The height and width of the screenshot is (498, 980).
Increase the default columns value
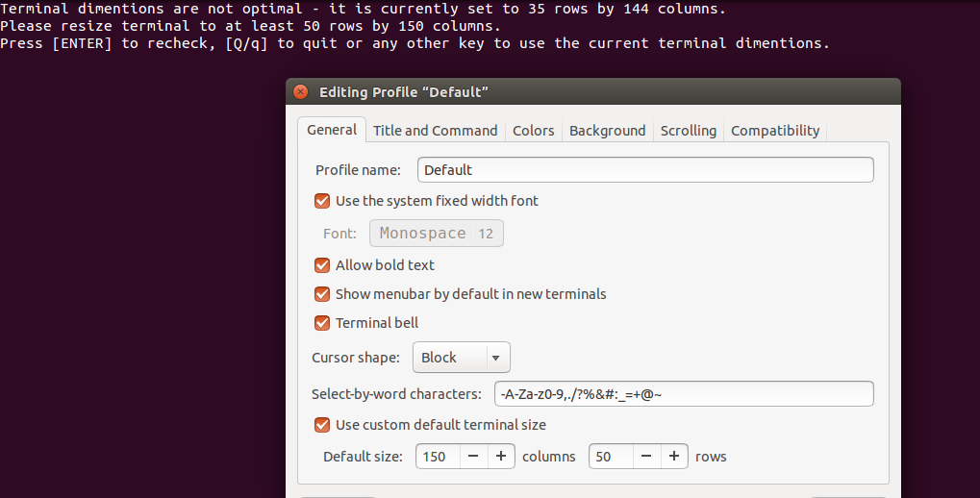pos(501,457)
